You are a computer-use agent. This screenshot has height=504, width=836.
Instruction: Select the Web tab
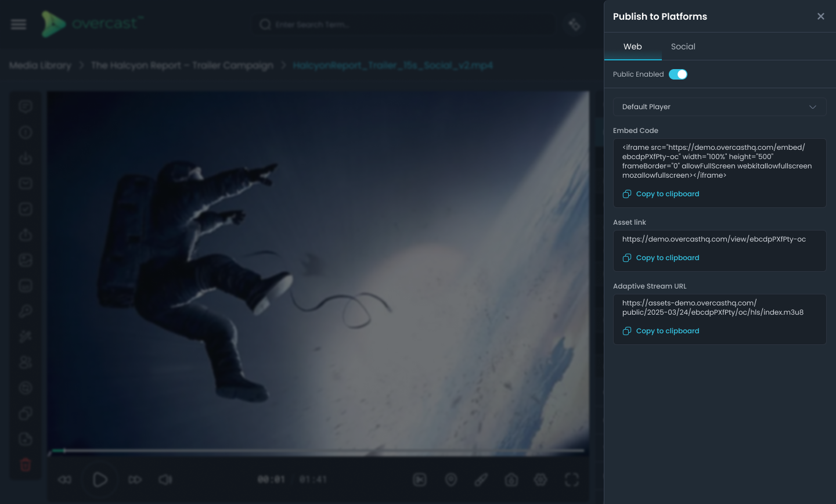(632, 46)
